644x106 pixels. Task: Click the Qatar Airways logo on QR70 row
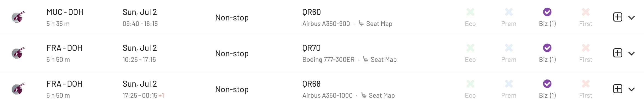[18, 53]
